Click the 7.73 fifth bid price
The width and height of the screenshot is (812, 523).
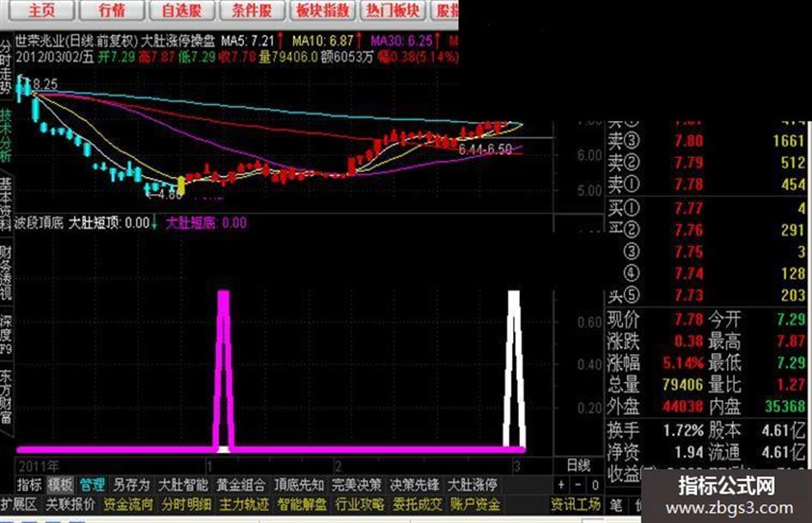(689, 295)
